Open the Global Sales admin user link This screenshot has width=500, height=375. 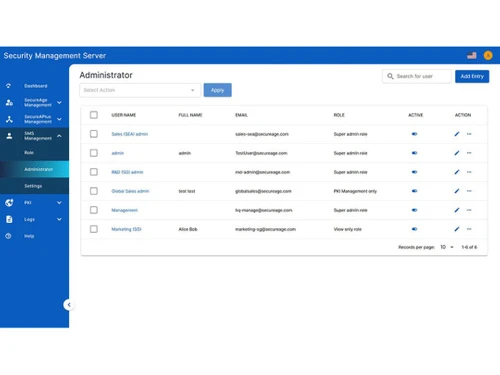(130, 191)
